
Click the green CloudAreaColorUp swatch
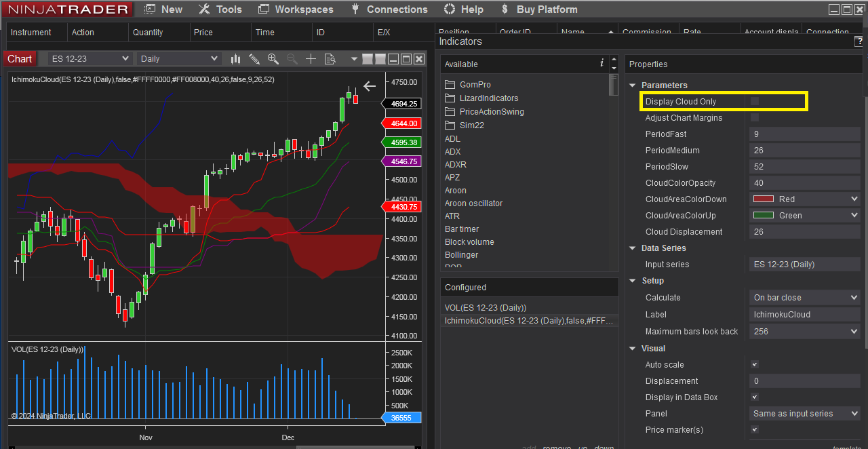pyautogui.click(x=764, y=215)
